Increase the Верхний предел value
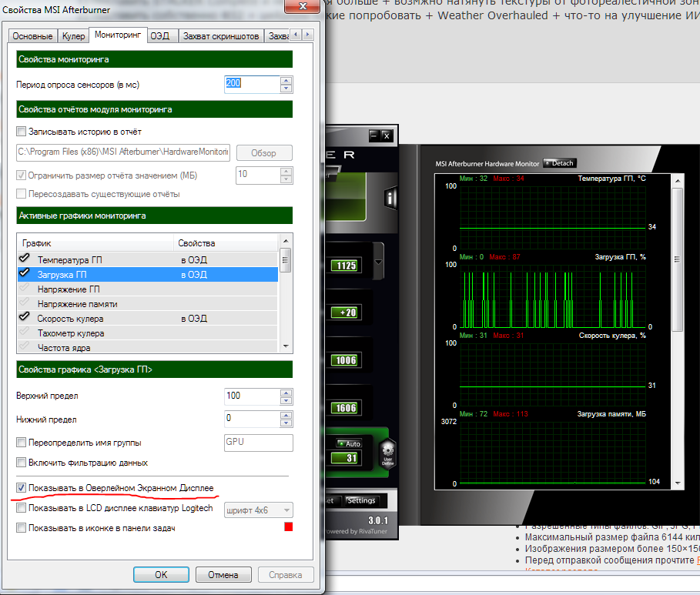Screen dimensions: 700x595 286,393
